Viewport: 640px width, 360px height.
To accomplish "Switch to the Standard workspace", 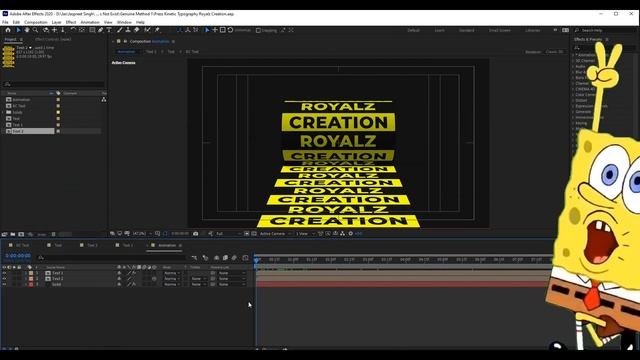I will pyautogui.click(x=467, y=30).
